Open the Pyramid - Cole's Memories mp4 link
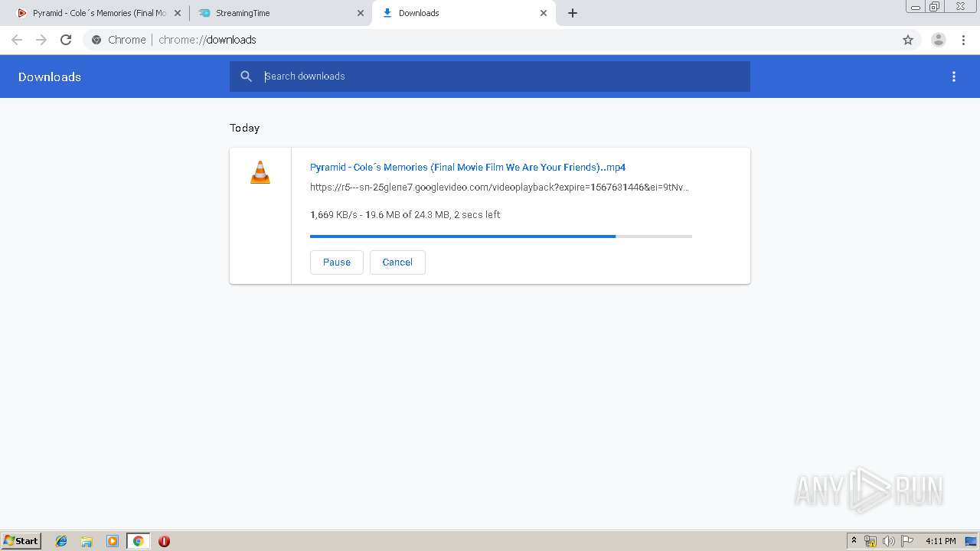The height and width of the screenshot is (551, 980). coord(468,167)
